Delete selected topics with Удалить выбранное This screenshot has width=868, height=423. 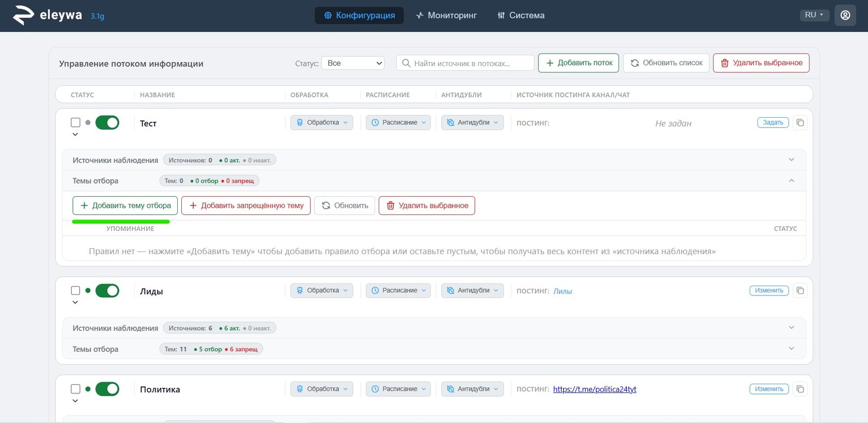427,206
